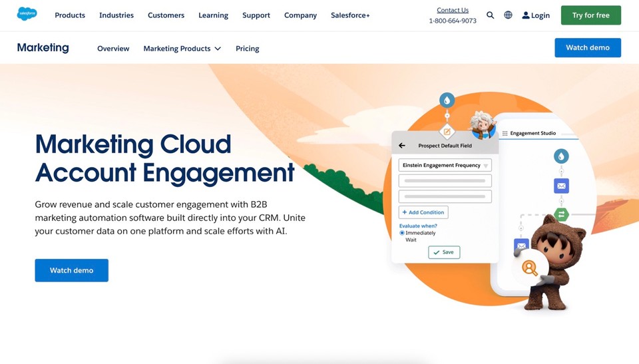Click the Save button in the card
This screenshot has width=639, height=364.
coord(444,252)
